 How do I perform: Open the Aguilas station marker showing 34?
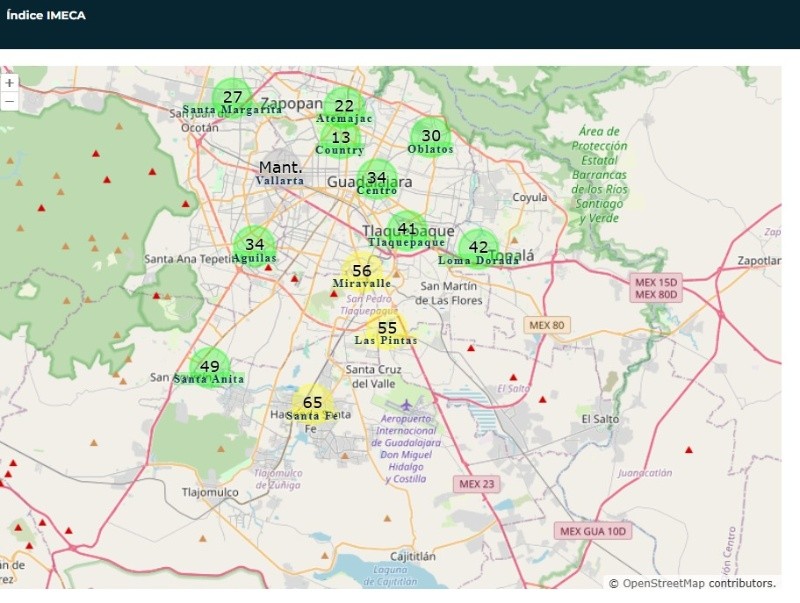click(254, 245)
